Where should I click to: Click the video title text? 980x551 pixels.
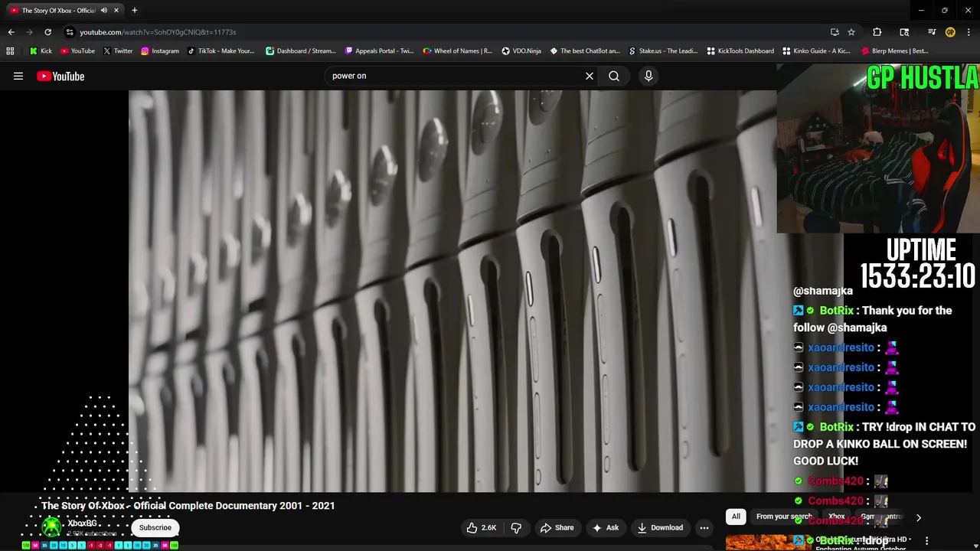188,506
